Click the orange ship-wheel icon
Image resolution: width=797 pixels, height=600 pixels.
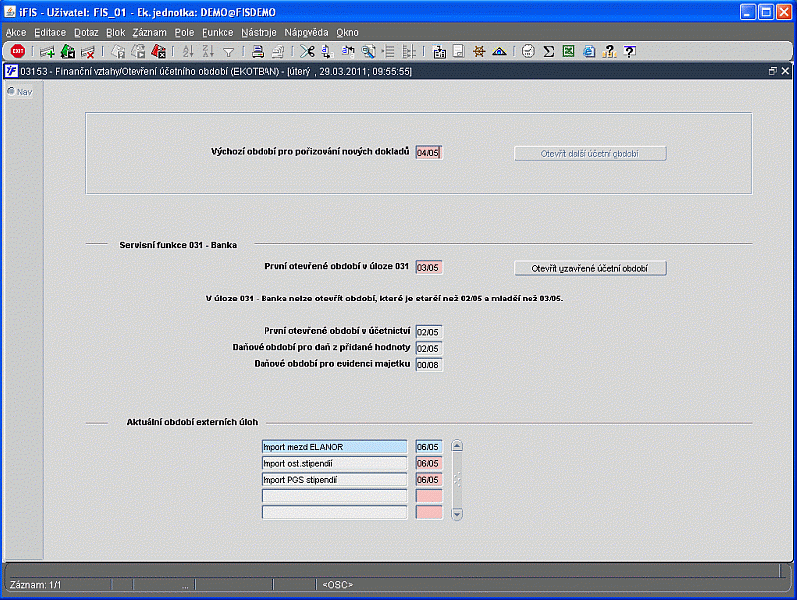[479, 51]
